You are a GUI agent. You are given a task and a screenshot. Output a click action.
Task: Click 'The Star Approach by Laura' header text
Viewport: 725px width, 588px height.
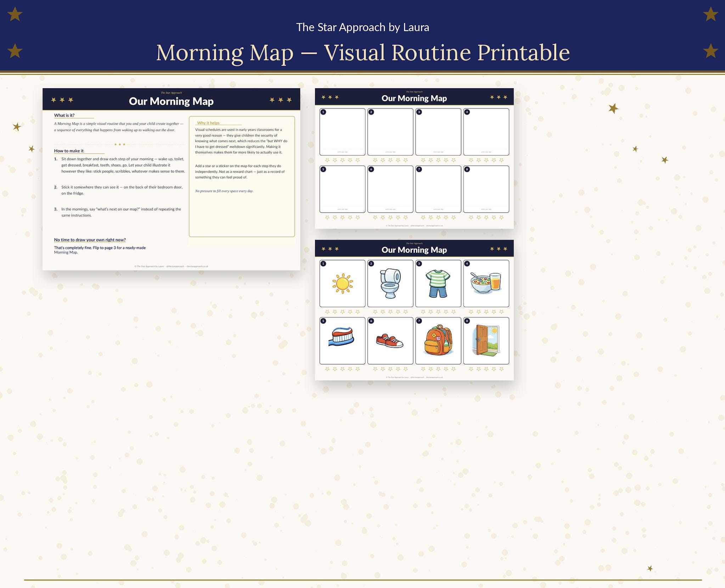point(362,27)
